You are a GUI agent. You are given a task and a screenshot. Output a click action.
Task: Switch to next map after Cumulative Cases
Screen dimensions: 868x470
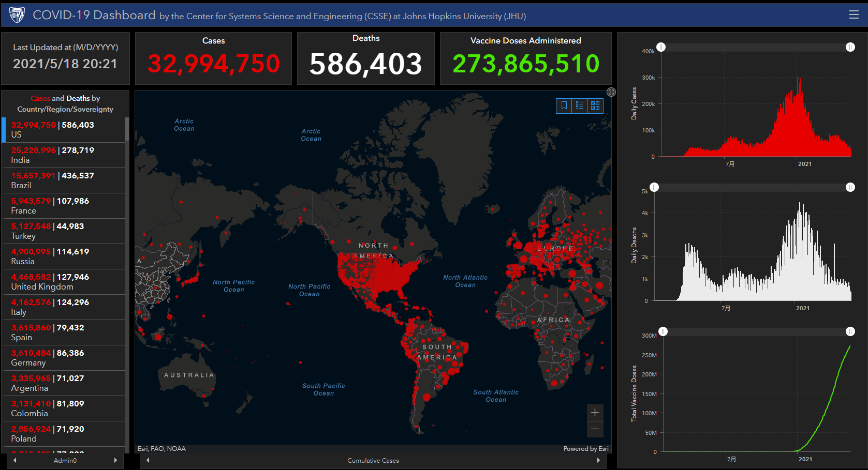click(x=598, y=460)
